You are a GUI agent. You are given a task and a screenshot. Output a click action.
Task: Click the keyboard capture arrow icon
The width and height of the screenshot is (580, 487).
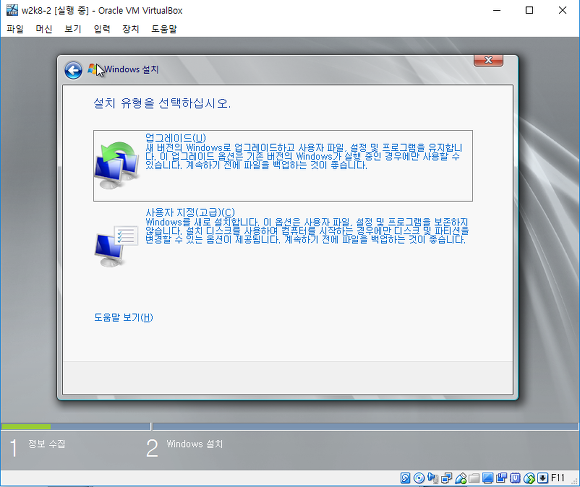pos(543,478)
